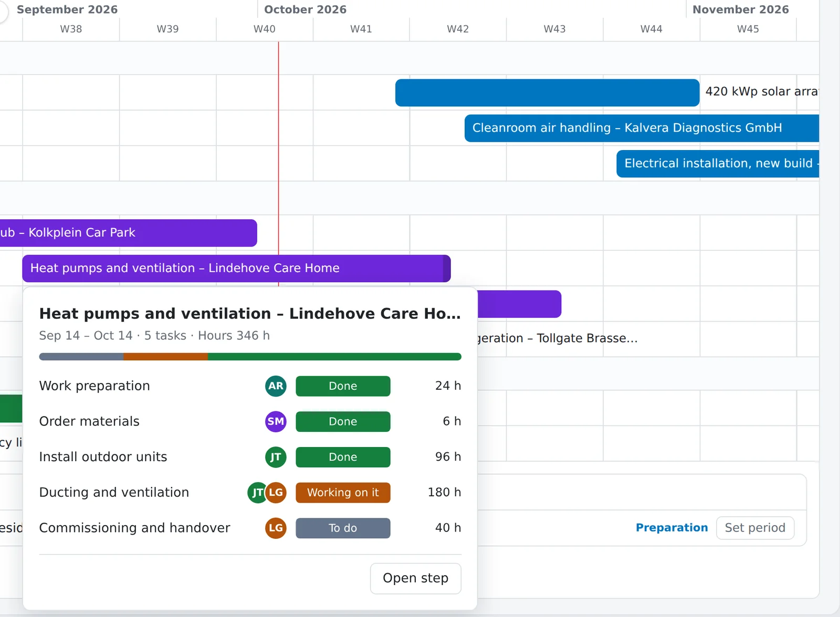Image resolution: width=840 pixels, height=617 pixels.
Task: Click the W42 week header
Action: point(458,29)
